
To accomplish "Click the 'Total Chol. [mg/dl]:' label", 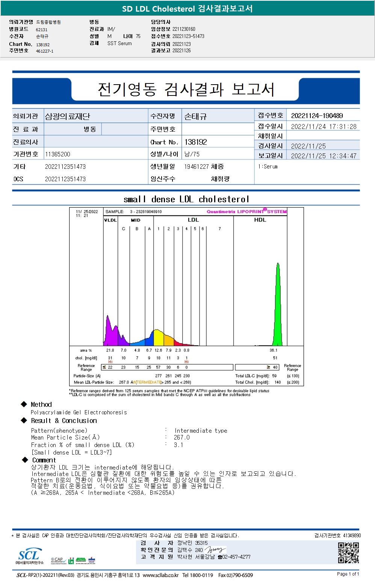I will (253, 382).
